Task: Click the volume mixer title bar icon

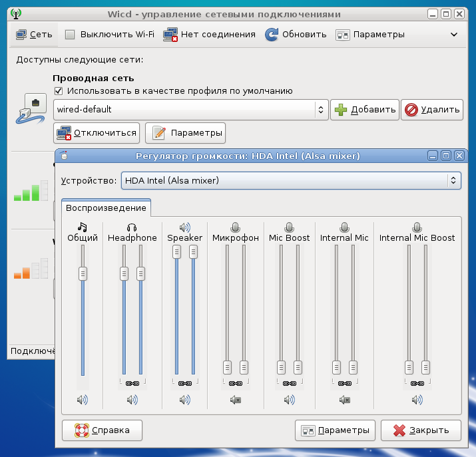Action: click(x=64, y=156)
